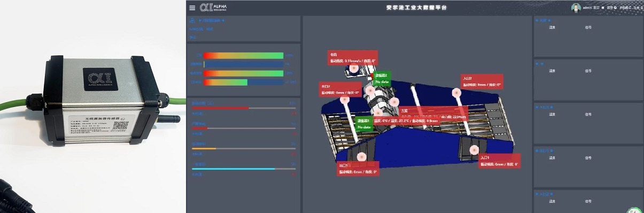Click the admin username link

[587, 8]
